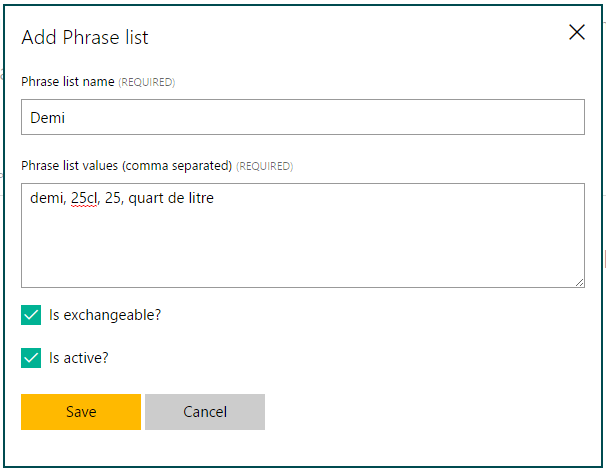Click REQUIRED tag beside Phrase list values
Screen dimensions: 606x473
tap(265, 166)
